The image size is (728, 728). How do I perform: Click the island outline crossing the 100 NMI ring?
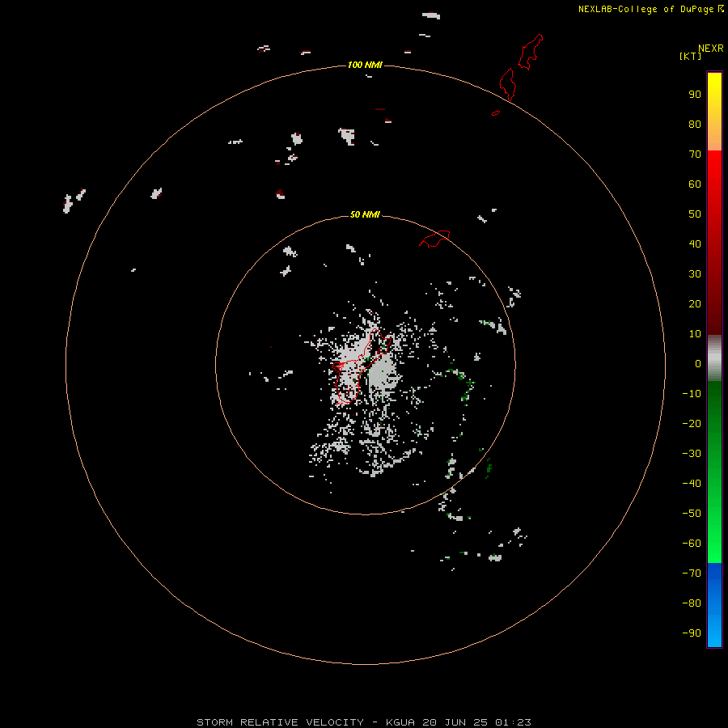click(508, 84)
